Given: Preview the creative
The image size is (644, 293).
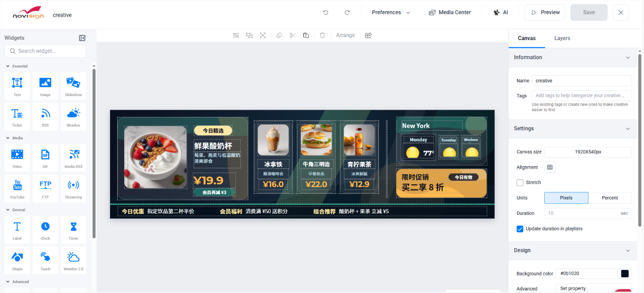Looking at the screenshot, I should coord(545,12).
